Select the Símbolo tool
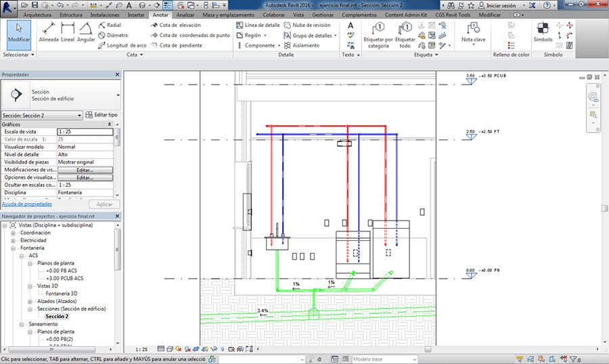Viewport: 609px width, 364px height. coord(543,32)
